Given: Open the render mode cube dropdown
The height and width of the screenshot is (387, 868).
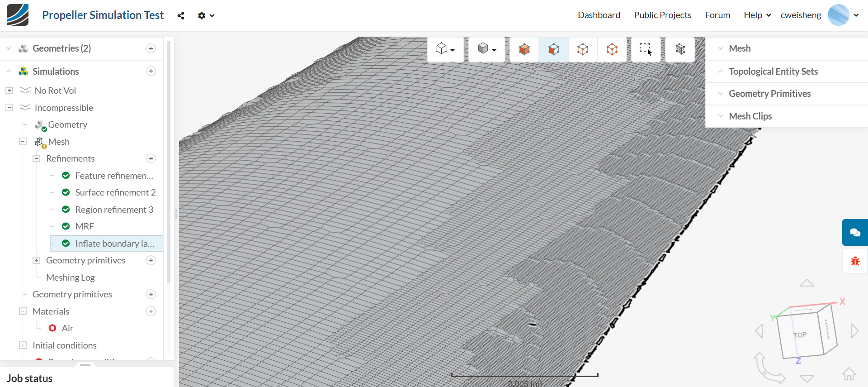Looking at the screenshot, I should [487, 49].
